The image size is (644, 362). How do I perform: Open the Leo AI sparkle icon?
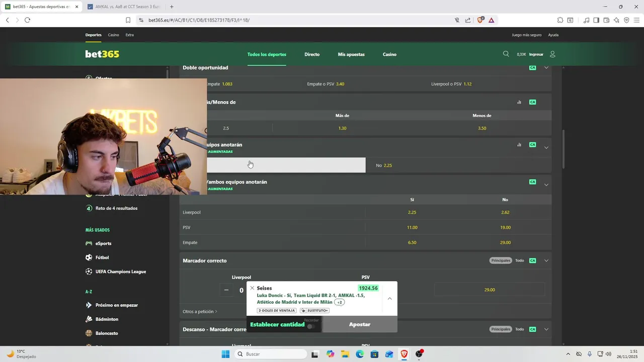coord(616,20)
